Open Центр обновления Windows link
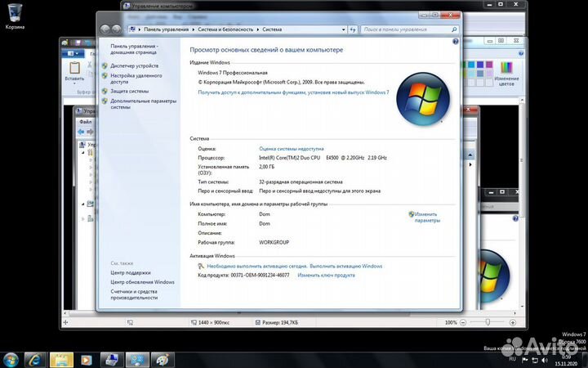588x368 pixels. pyautogui.click(x=142, y=281)
